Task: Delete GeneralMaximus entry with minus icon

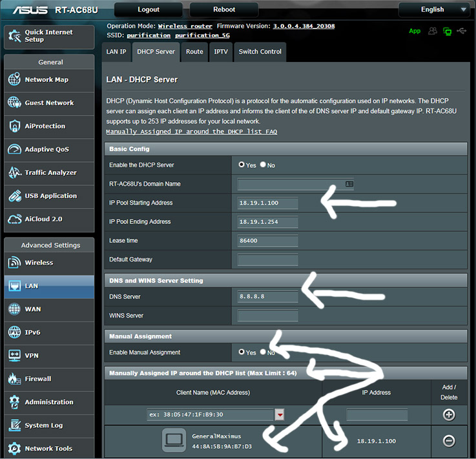Action: click(x=449, y=441)
